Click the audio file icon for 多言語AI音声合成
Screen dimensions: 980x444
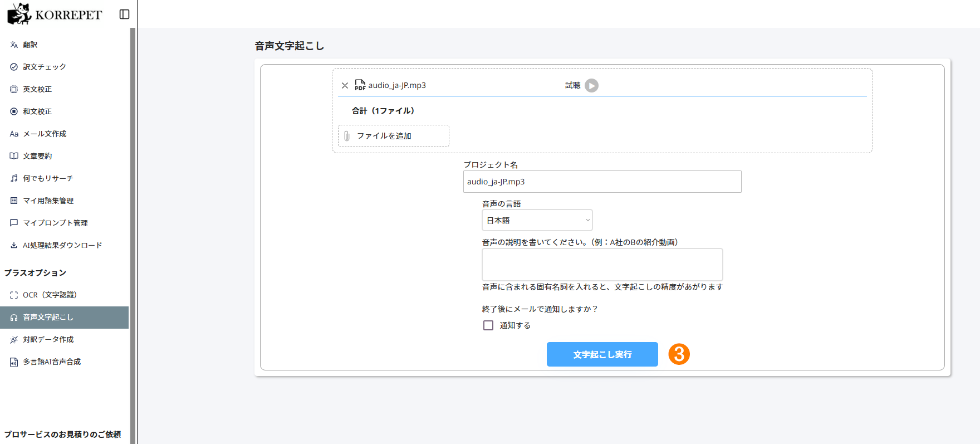coord(14,362)
